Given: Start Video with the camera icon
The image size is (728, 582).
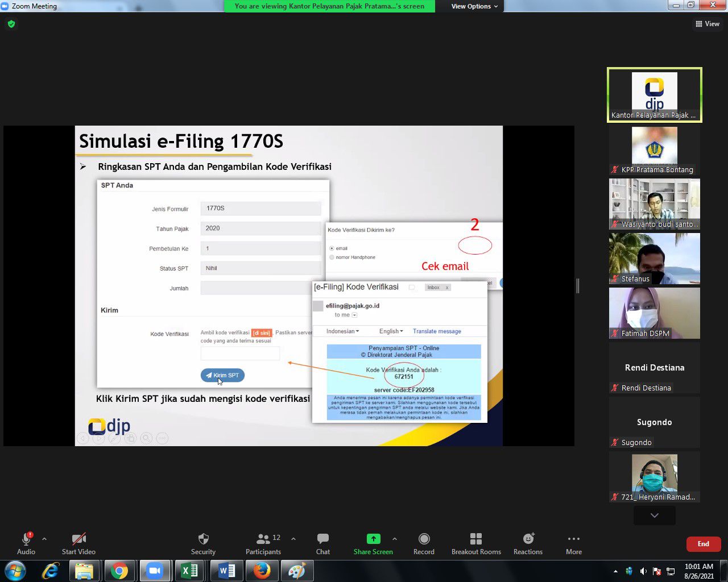Looking at the screenshot, I should click(x=78, y=539).
